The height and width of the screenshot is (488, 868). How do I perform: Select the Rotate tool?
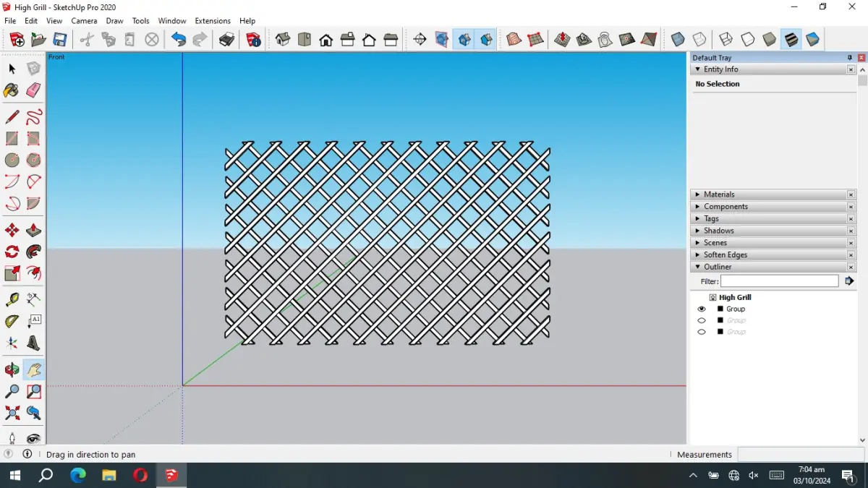(12, 252)
